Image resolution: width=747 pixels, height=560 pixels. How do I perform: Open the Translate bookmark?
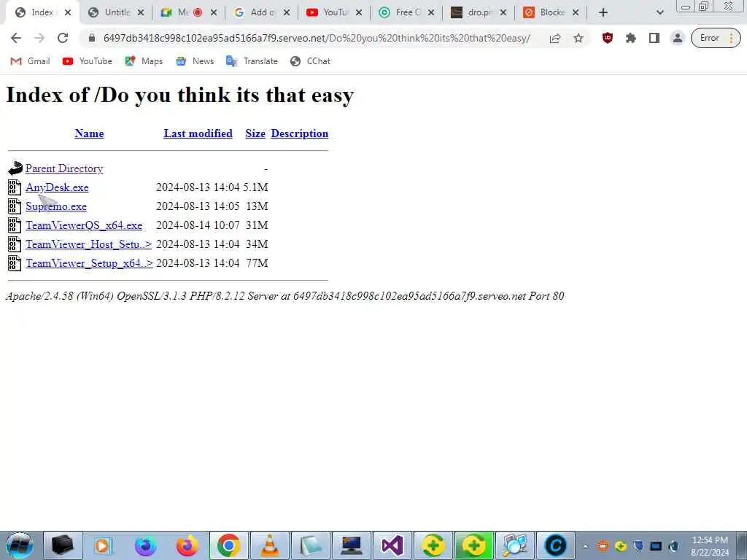[252, 61]
